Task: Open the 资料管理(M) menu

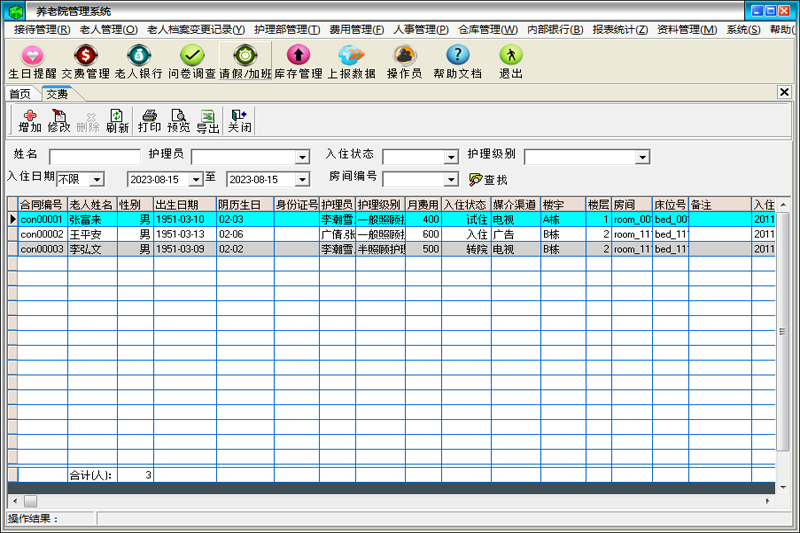Action: (x=687, y=30)
